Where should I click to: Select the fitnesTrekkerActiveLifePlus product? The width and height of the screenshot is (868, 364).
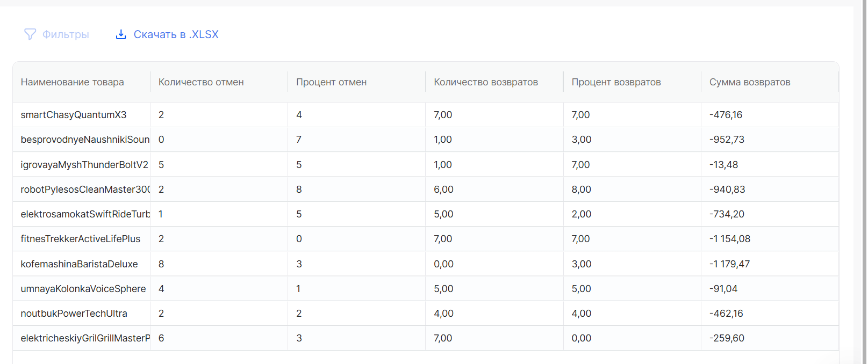[80, 239]
